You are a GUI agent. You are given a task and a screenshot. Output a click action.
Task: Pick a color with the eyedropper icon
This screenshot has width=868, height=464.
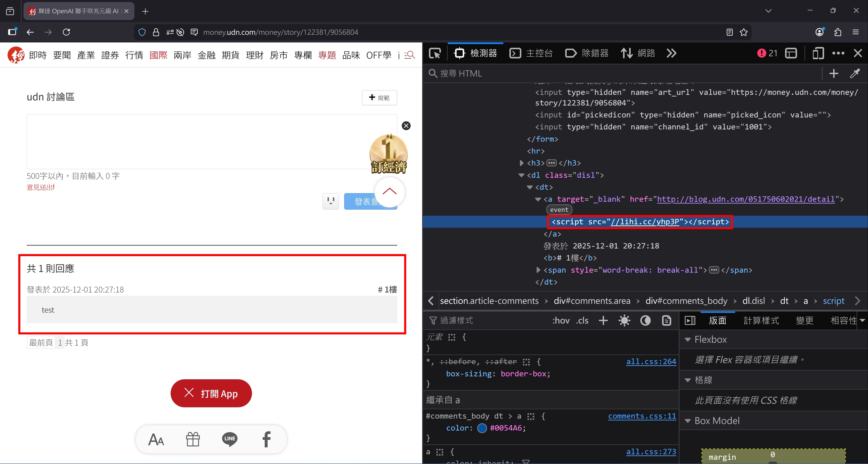[x=855, y=73]
